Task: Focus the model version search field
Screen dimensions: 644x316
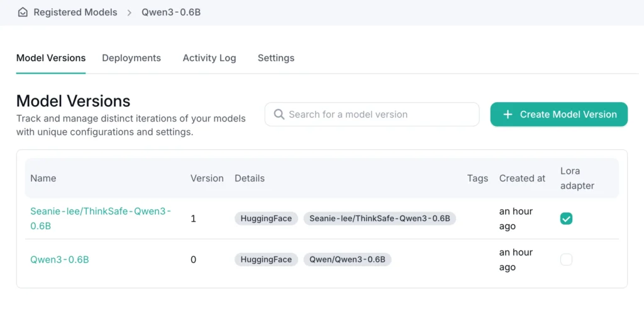Action: pyautogui.click(x=377, y=115)
